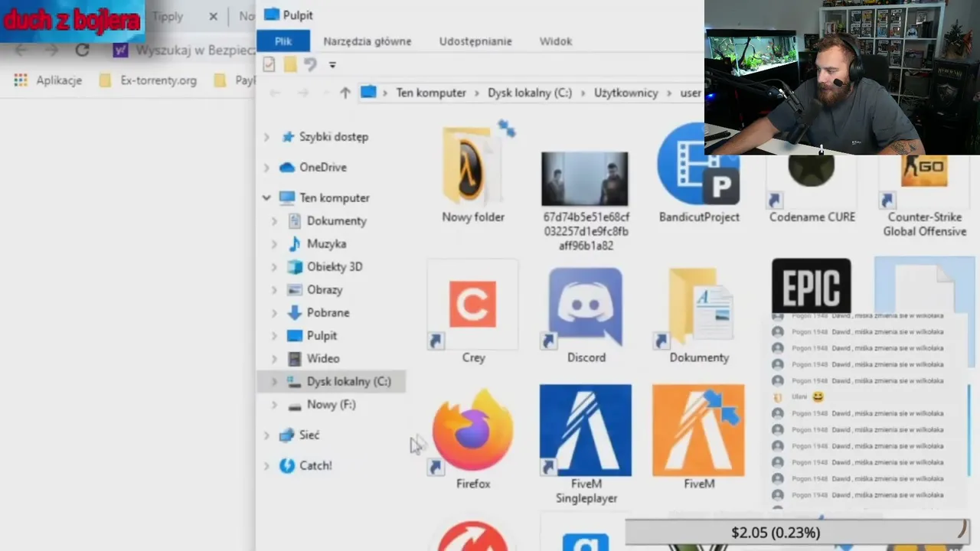The width and height of the screenshot is (980, 551).
Task: Click the Explorer forward navigation arrow
Action: click(x=303, y=93)
